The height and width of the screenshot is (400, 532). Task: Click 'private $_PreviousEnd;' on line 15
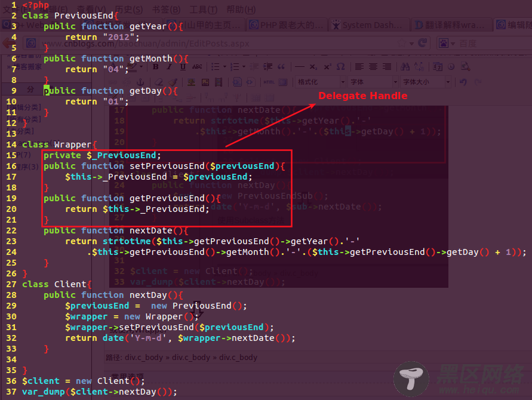pyautogui.click(x=102, y=155)
